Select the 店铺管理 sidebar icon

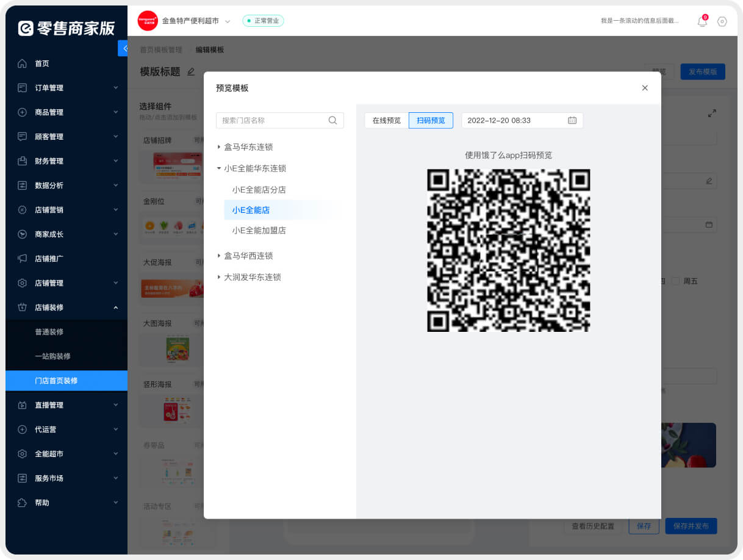(23, 283)
